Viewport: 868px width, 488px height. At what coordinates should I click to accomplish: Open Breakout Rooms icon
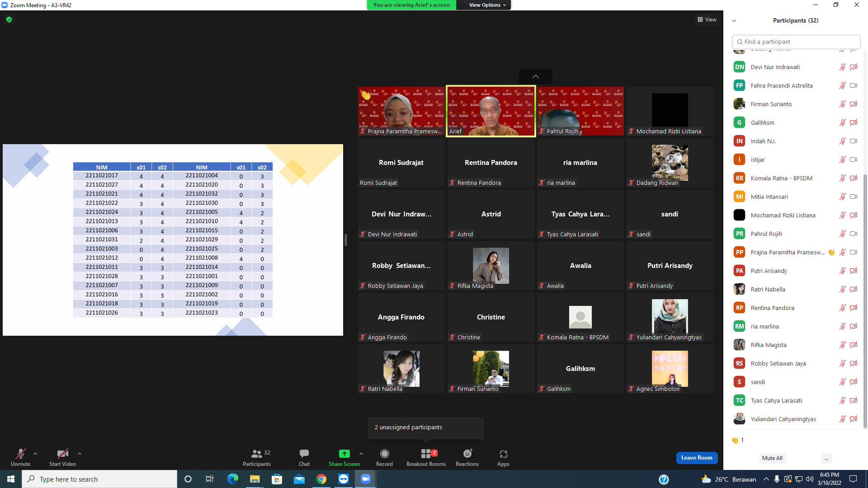426,454
